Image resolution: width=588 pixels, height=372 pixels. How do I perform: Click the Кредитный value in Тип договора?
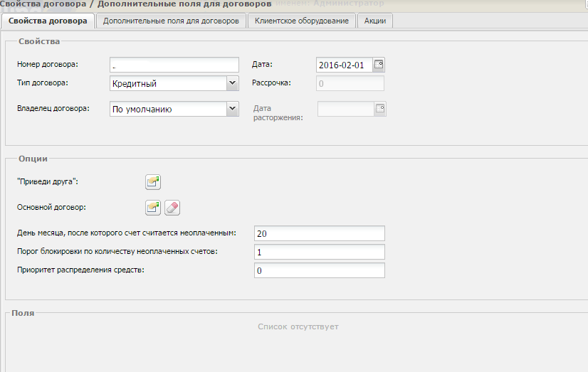point(169,83)
